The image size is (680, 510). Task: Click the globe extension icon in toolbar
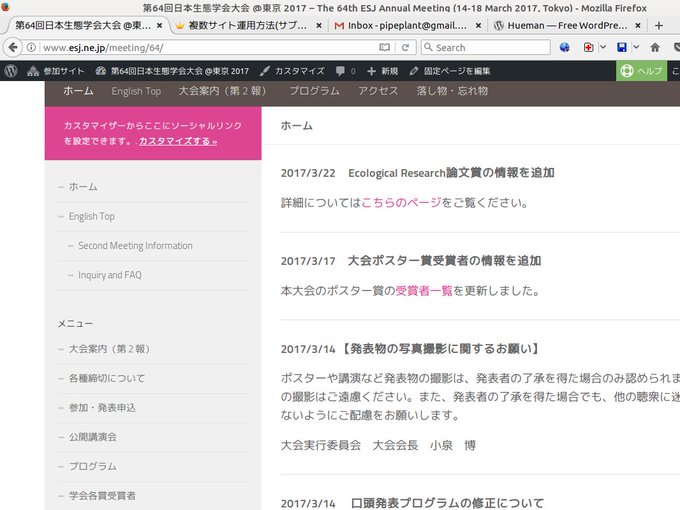[x=564, y=47]
